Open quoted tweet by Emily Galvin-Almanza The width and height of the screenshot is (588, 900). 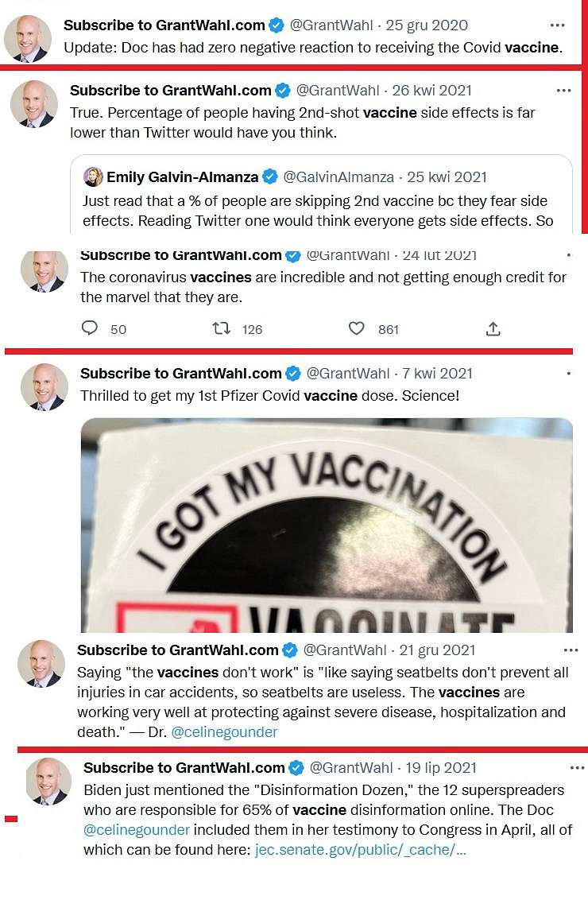(x=321, y=194)
